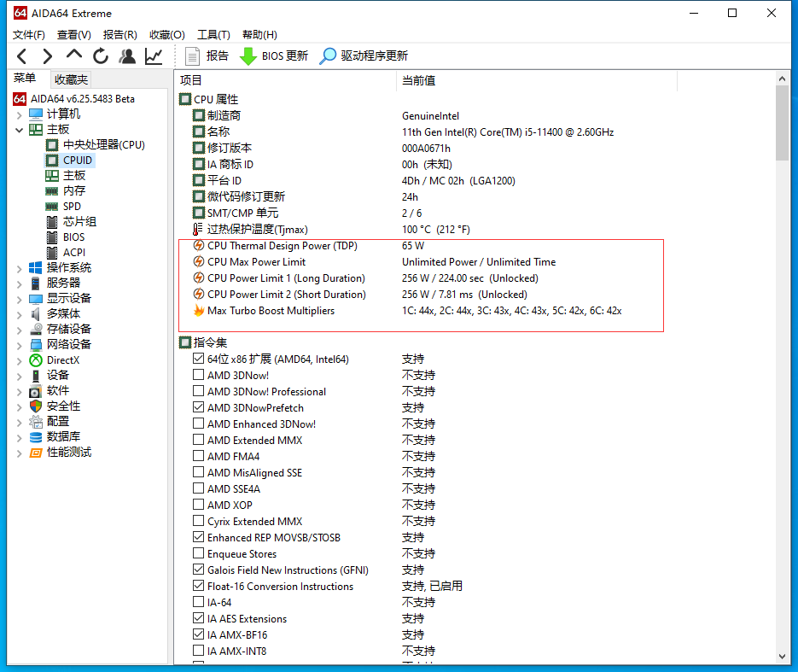Toggle the AMD 3DNow! checkbox
The height and width of the screenshot is (672, 798).
click(x=199, y=375)
